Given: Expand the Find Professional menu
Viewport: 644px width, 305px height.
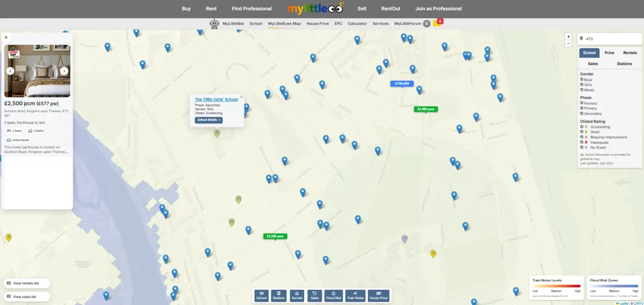Looking at the screenshot, I should pyautogui.click(x=252, y=9).
